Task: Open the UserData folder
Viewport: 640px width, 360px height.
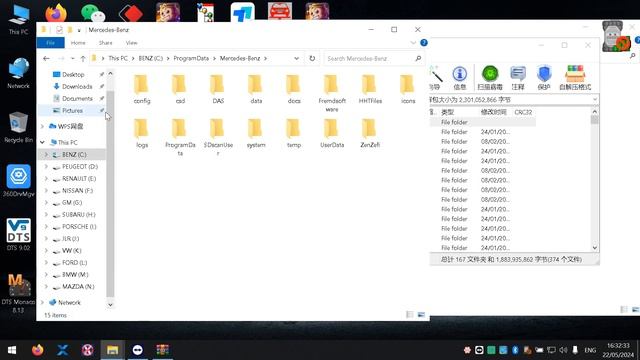Action: [331, 133]
